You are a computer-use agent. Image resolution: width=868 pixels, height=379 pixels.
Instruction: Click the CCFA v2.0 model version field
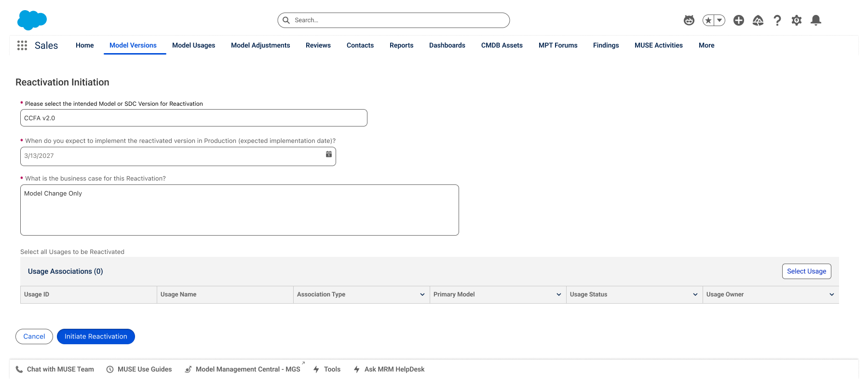194,118
